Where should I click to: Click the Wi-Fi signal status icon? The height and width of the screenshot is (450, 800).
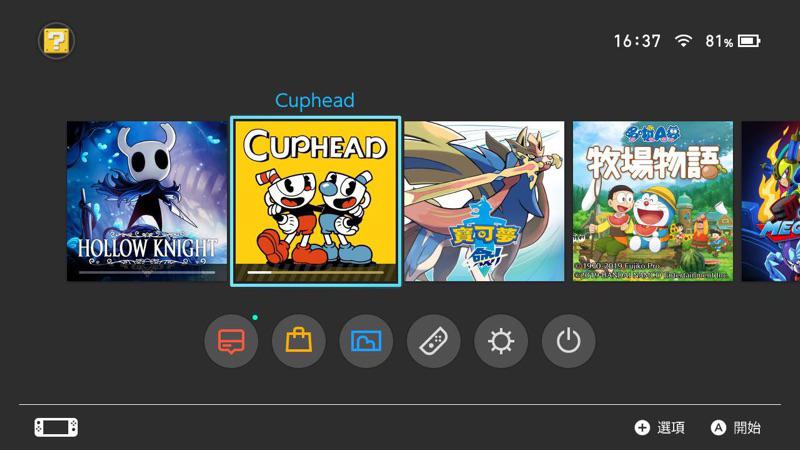(683, 41)
